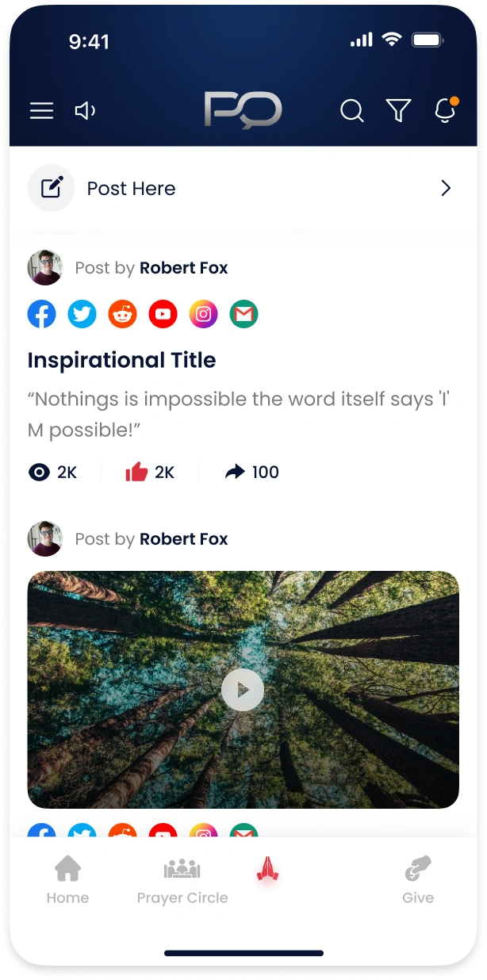Share first post via Gmail
This screenshot has height=980, width=487.
pyautogui.click(x=244, y=314)
